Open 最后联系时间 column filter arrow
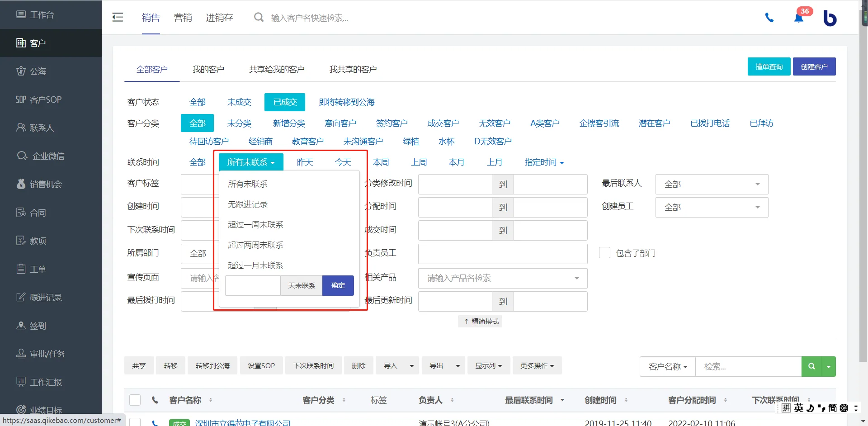The height and width of the screenshot is (426, 868). [562, 400]
